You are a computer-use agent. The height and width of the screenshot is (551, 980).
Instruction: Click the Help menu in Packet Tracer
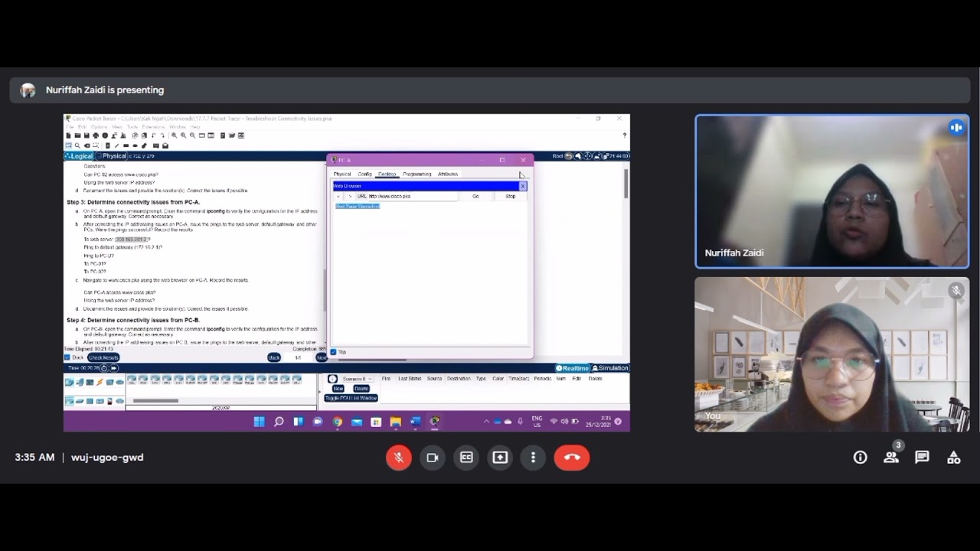[194, 127]
